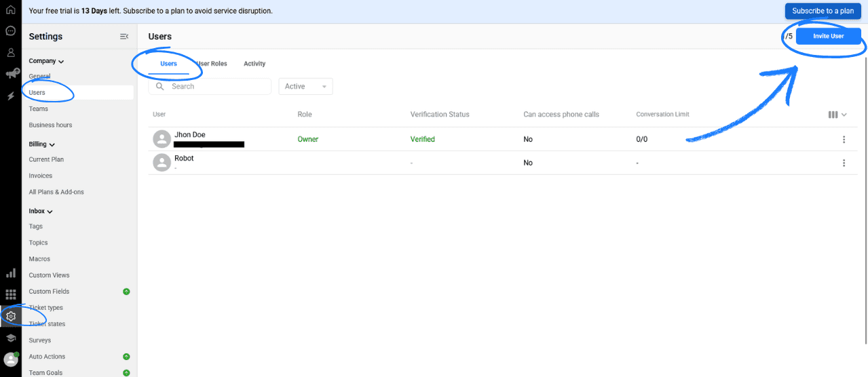Open the apps grid icon
Viewport: 868px width, 377px height.
click(10, 294)
